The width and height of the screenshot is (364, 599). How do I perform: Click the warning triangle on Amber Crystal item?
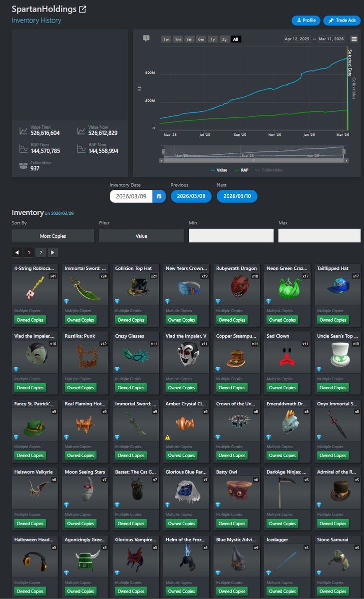click(167, 437)
